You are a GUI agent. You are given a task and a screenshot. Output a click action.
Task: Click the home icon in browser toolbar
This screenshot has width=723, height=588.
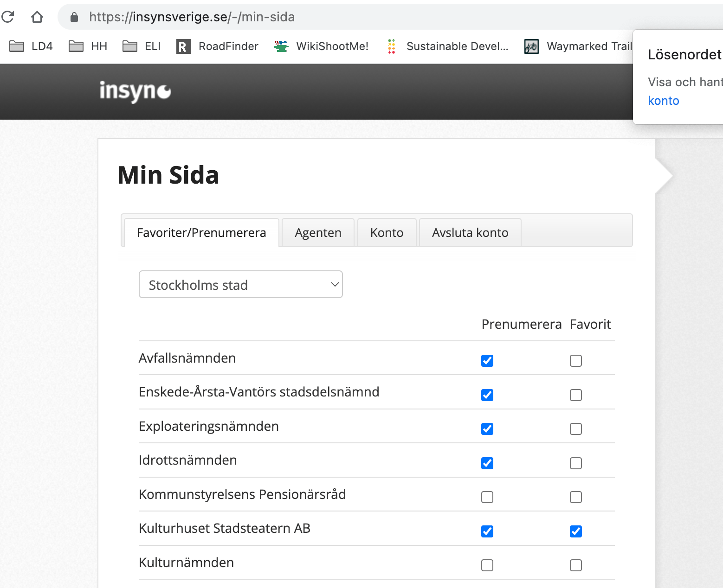[37, 17]
